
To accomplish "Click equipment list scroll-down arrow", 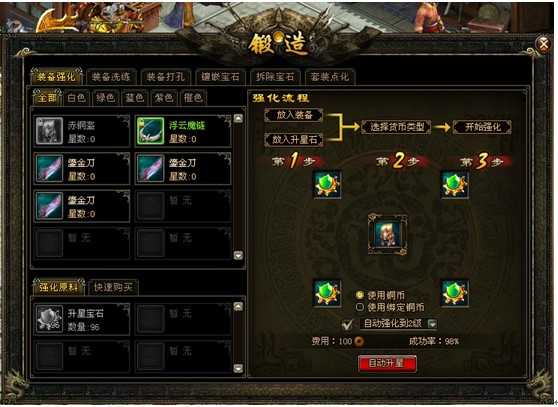I will tap(238, 255).
